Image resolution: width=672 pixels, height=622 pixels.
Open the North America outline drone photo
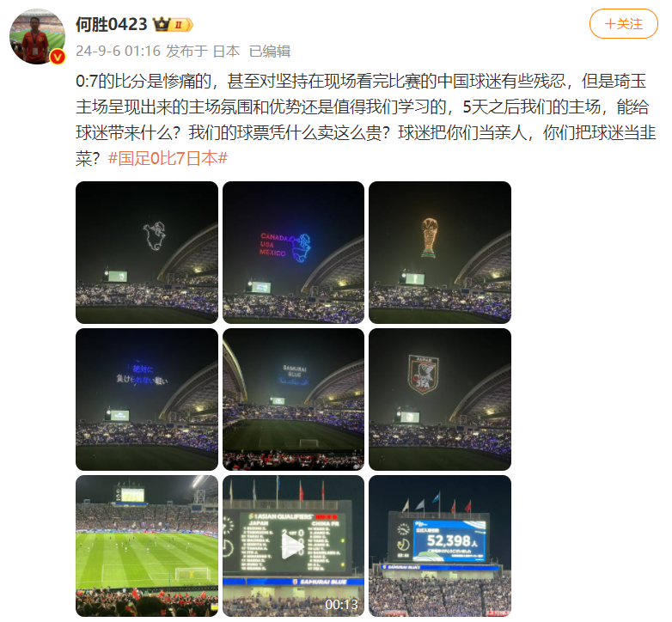pos(147,253)
